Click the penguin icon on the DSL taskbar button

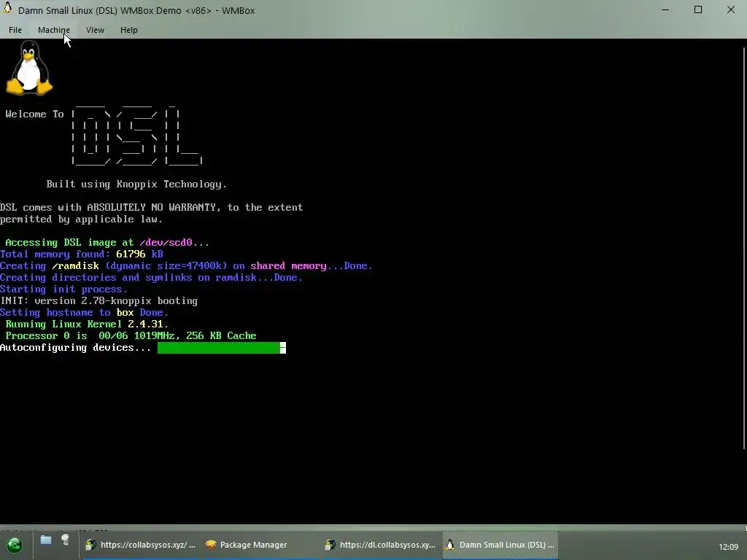pyautogui.click(x=449, y=545)
